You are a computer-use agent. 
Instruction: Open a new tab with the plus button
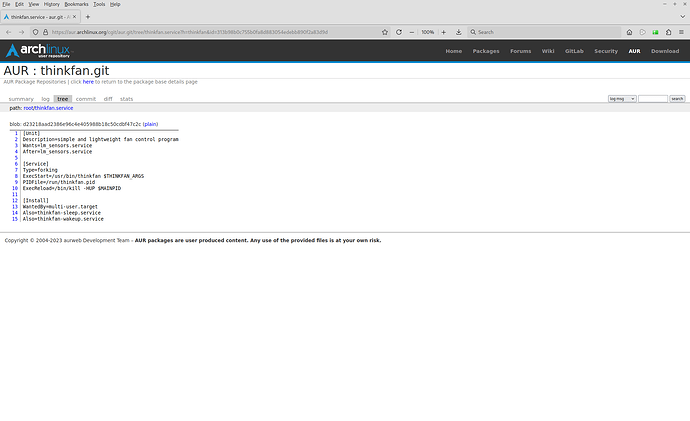point(88,17)
